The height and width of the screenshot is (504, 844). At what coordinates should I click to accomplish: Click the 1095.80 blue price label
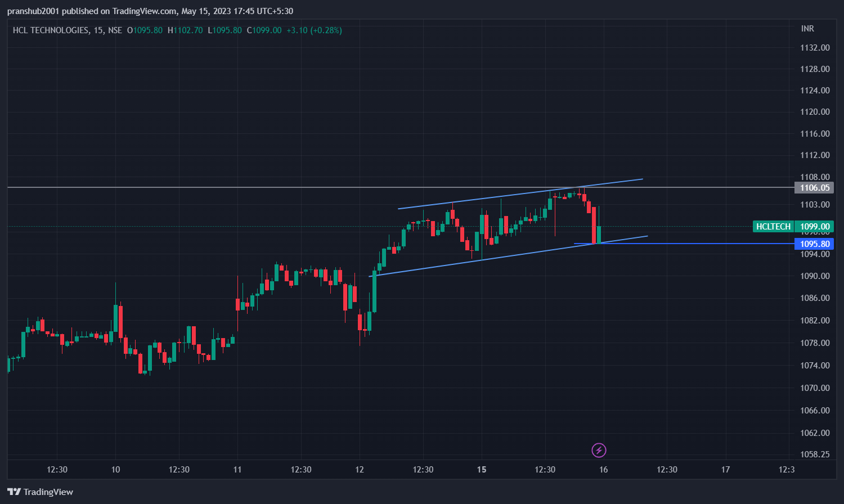(814, 244)
